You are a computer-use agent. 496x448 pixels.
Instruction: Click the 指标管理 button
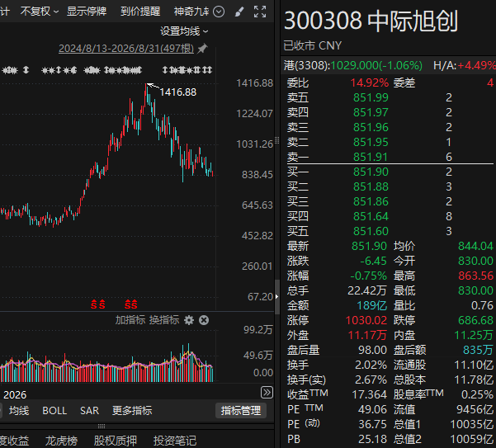pos(241,410)
